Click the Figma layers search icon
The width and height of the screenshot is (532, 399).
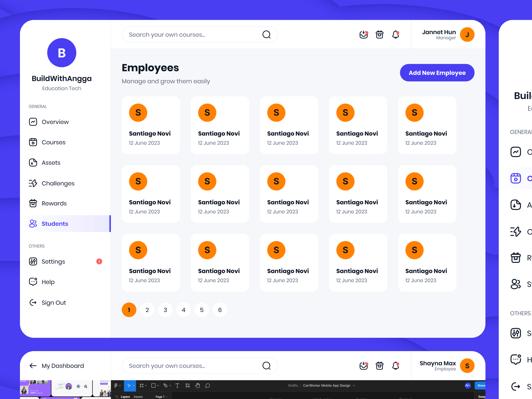[117, 397]
